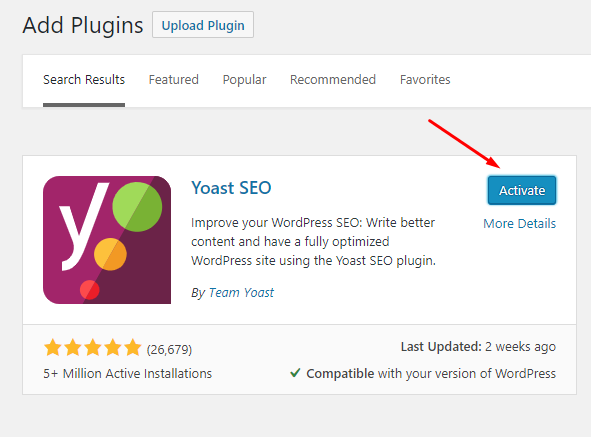The width and height of the screenshot is (591, 437).
Task: Click the Yoast SEO plugin logo
Action: 107,240
